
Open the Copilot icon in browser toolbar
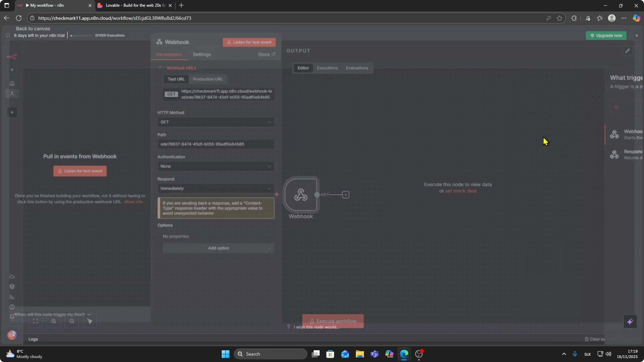(x=636, y=18)
